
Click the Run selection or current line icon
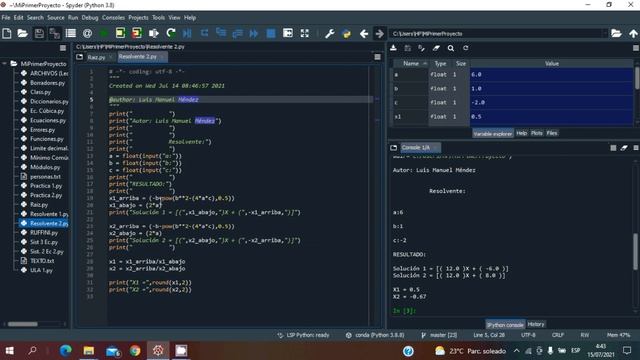tap(153, 33)
